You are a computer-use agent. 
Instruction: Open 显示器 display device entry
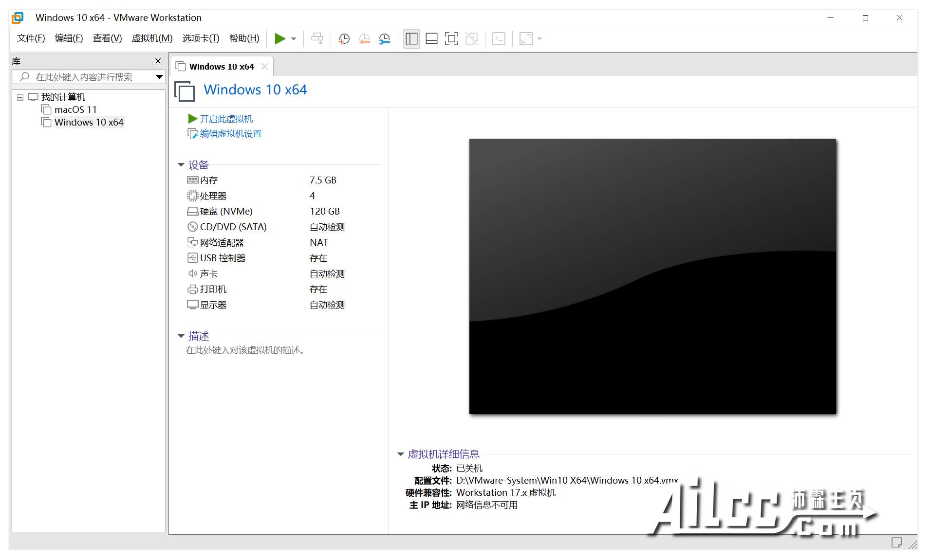coord(213,305)
